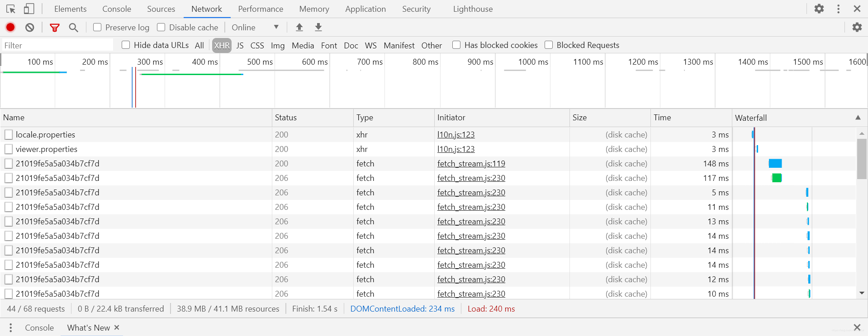Open fetch_stream.js:230 link in 117 ms row
The image size is (868, 336).
[x=471, y=178]
